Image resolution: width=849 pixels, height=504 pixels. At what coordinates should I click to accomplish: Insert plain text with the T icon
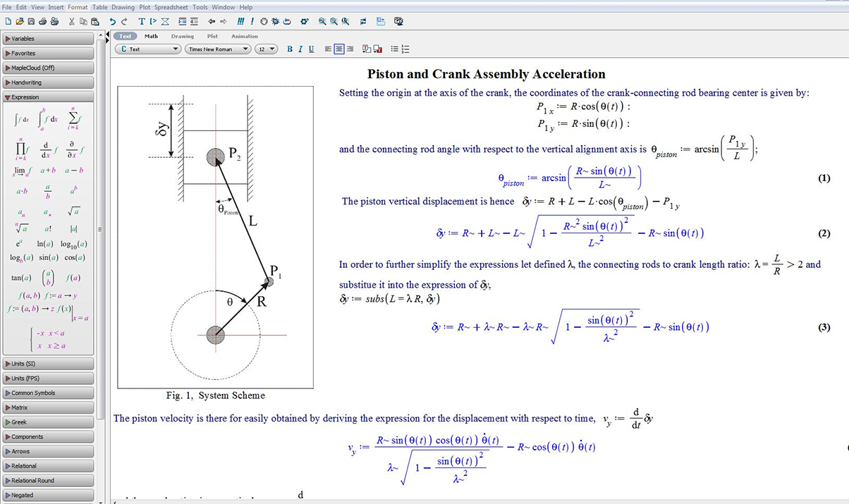142,22
